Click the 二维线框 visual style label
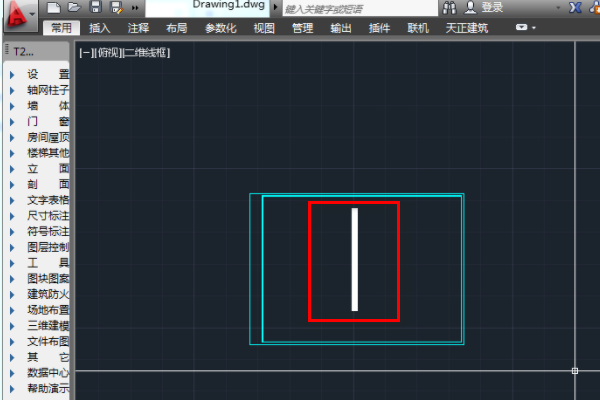This screenshot has width=600, height=400. tap(146, 53)
